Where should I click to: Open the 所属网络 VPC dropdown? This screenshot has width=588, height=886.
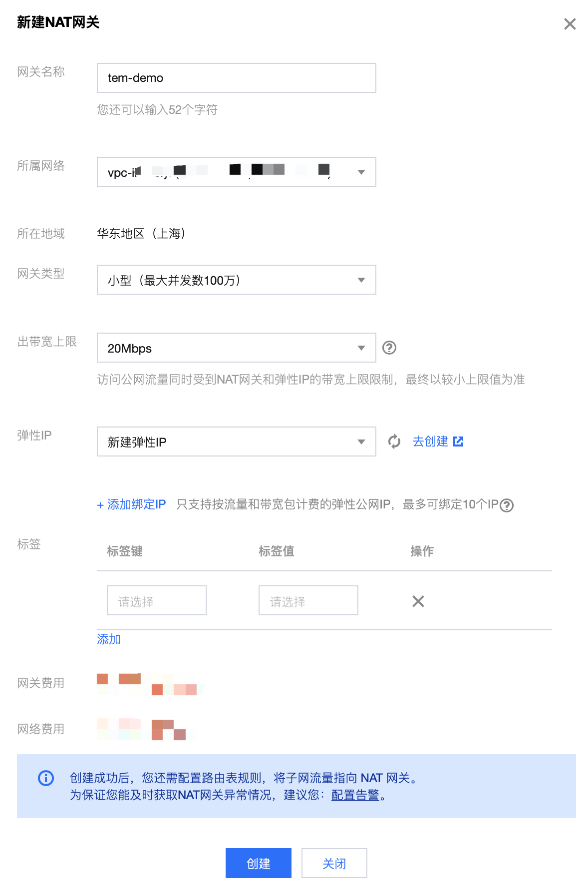click(237, 172)
